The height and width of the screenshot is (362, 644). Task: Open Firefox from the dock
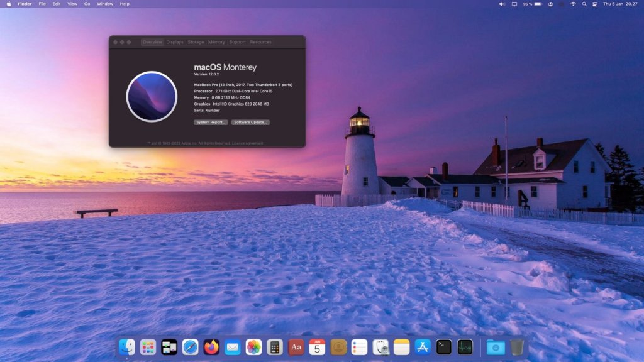(212, 347)
